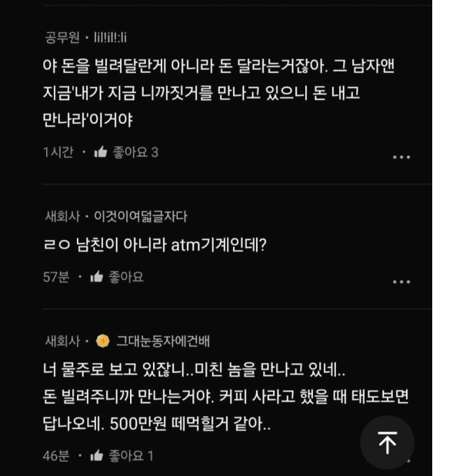Image resolution: width=463 pixels, height=476 pixels.
Task: Tap the orange avatar badge beside 그대눈동자에건배
Action: (x=102, y=341)
